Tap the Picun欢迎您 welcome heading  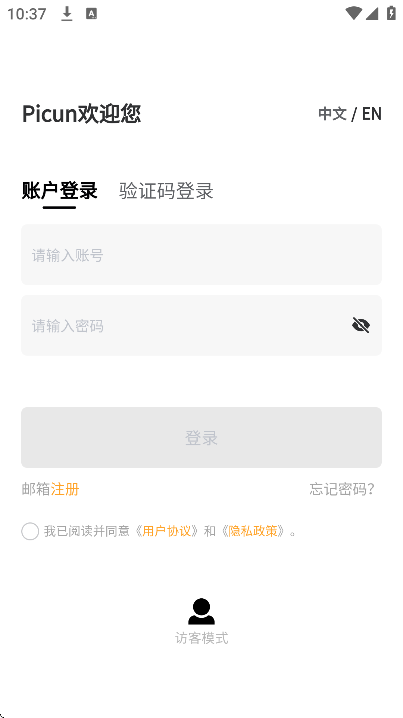pyautogui.click(x=82, y=114)
